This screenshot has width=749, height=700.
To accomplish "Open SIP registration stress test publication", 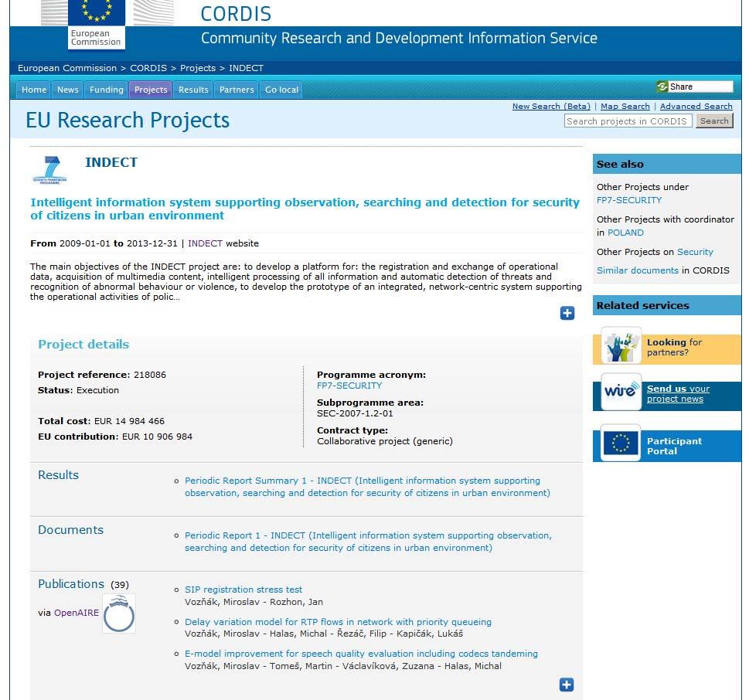I will [x=243, y=590].
